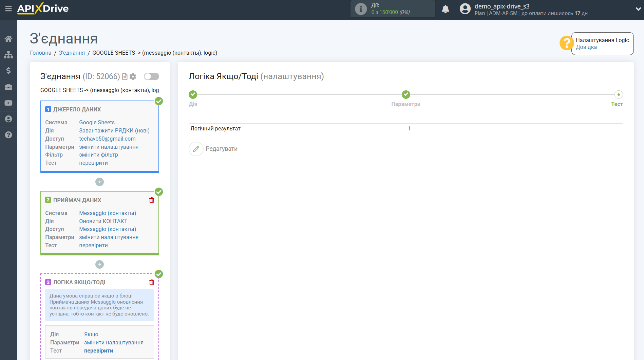Click the briefcase icon in the sidebar
The height and width of the screenshot is (360, 644).
(x=8, y=87)
